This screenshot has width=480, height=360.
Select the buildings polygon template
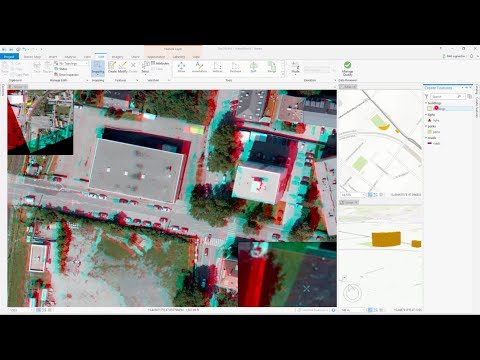coord(450,109)
